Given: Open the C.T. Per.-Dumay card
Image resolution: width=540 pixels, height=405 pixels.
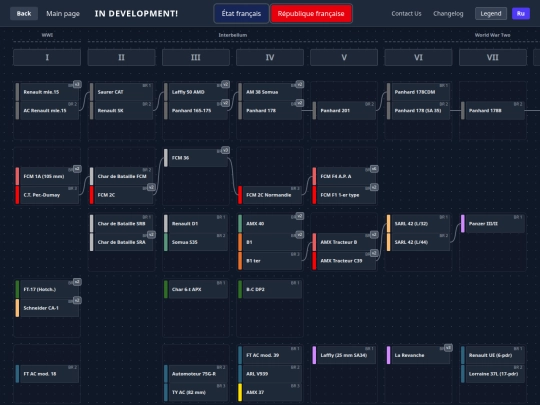Looking at the screenshot, I should click(47, 195).
